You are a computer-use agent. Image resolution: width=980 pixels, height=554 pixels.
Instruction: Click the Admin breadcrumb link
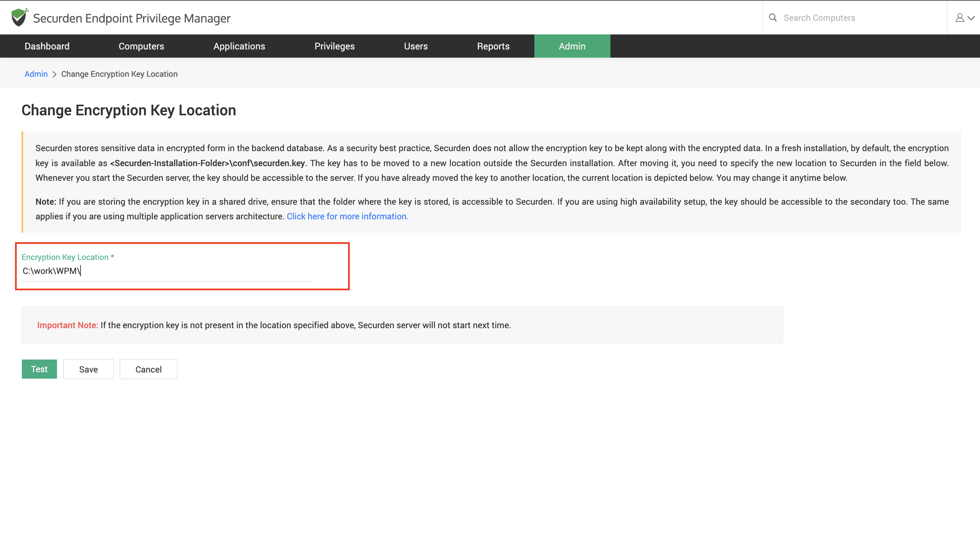36,74
